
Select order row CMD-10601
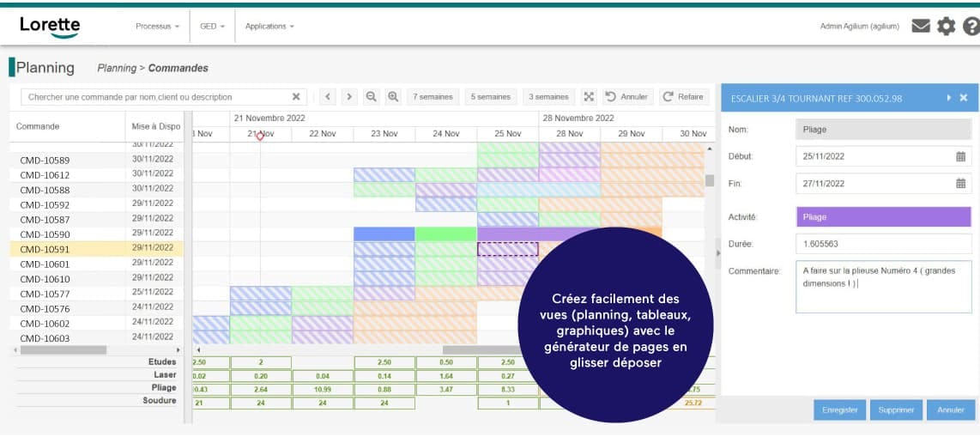pyautogui.click(x=97, y=264)
